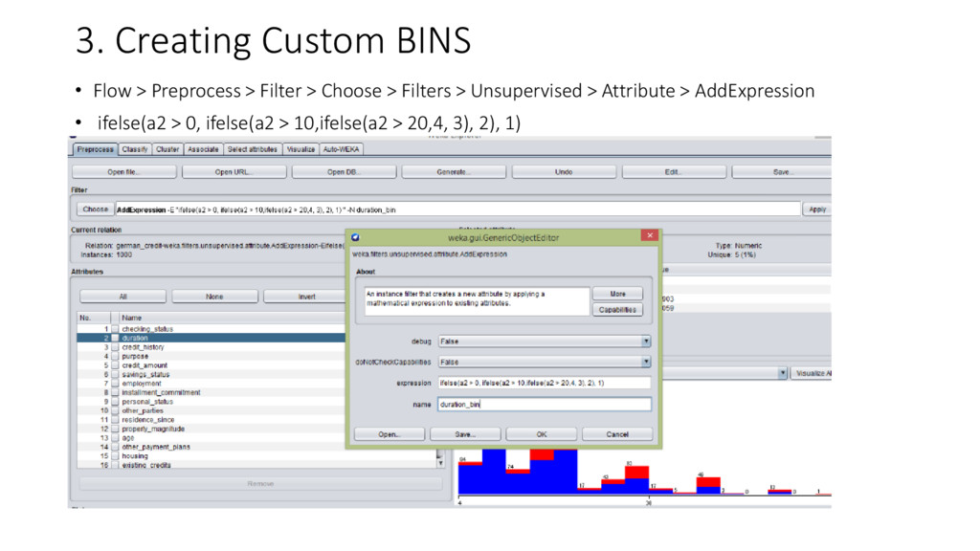980x551 pixels.
Task: Open the Classify tab
Action: pos(134,149)
